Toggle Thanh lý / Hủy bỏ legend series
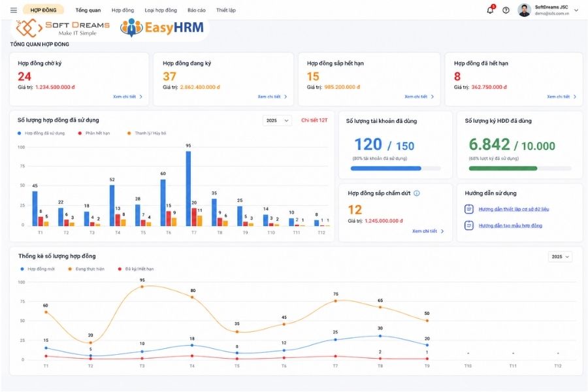 (x=146, y=133)
